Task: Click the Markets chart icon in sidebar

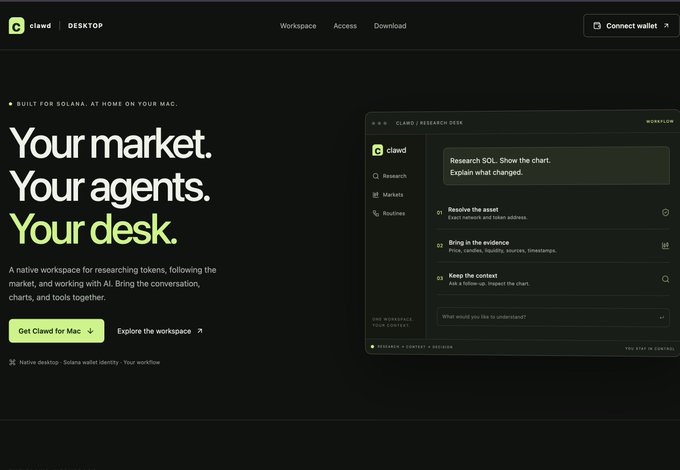Action: click(376, 195)
